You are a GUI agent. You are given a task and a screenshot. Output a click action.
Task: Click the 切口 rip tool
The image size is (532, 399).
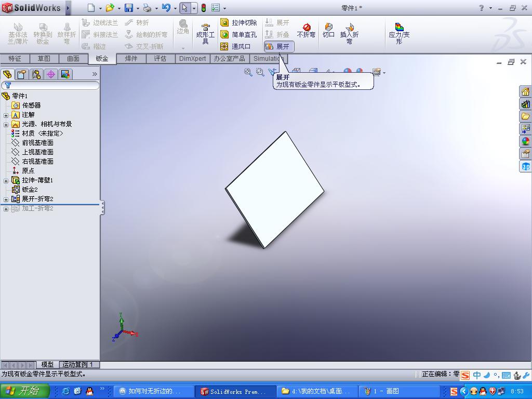tap(328, 31)
